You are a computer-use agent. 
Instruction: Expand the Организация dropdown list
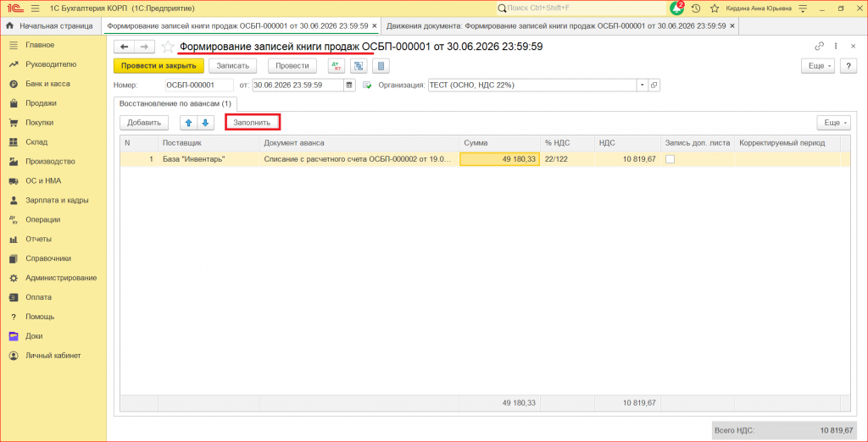click(643, 86)
